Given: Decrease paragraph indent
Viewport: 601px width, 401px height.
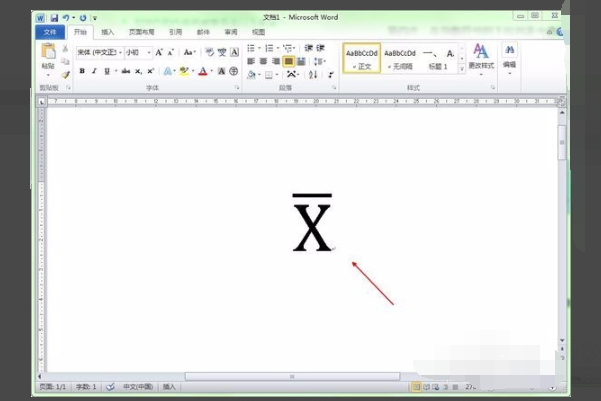Looking at the screenshot, I should [308, 48].
